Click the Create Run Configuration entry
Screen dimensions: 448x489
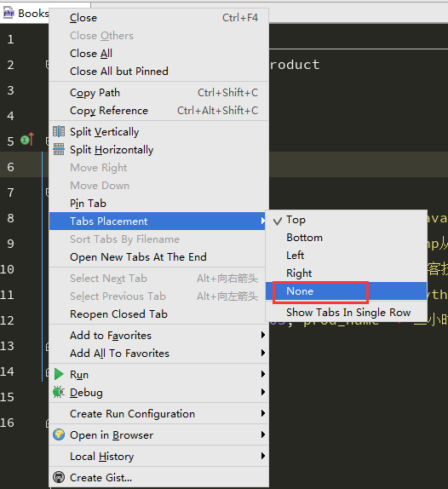[x=158, y=413]
